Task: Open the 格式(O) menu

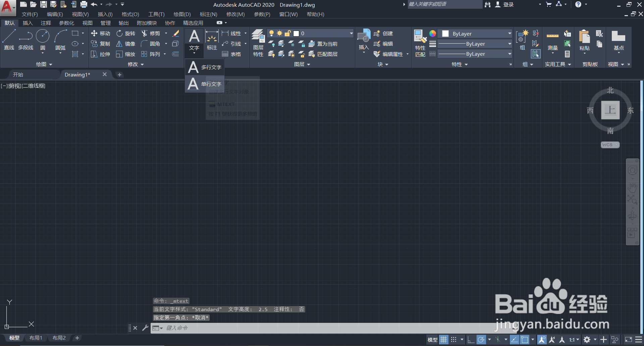Action: tap(130, 14)
